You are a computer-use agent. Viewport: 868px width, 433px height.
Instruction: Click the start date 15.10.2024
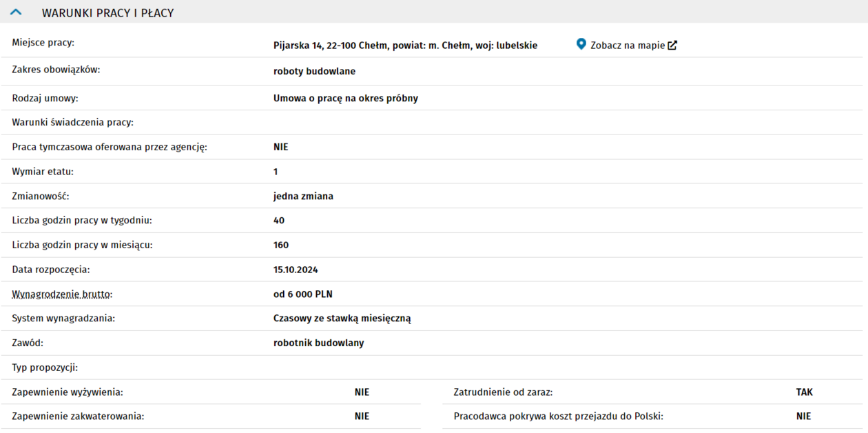coord(296,270)
